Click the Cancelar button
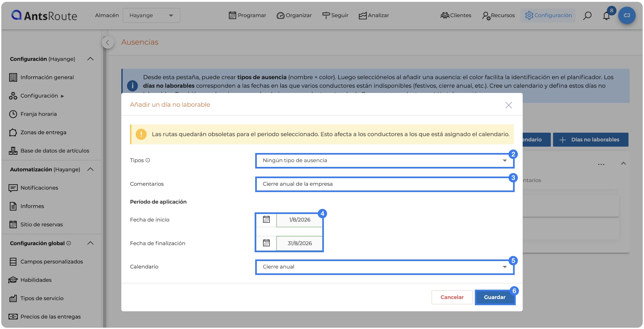 click(452, 297)
